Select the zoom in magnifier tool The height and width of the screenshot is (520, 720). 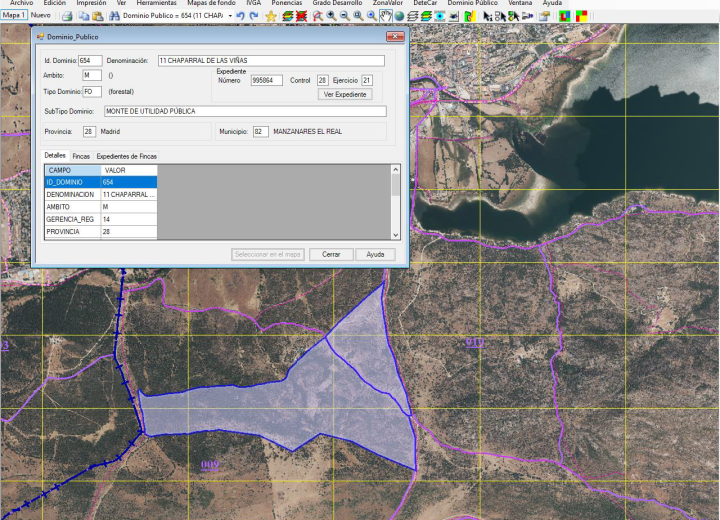point(331,17)
